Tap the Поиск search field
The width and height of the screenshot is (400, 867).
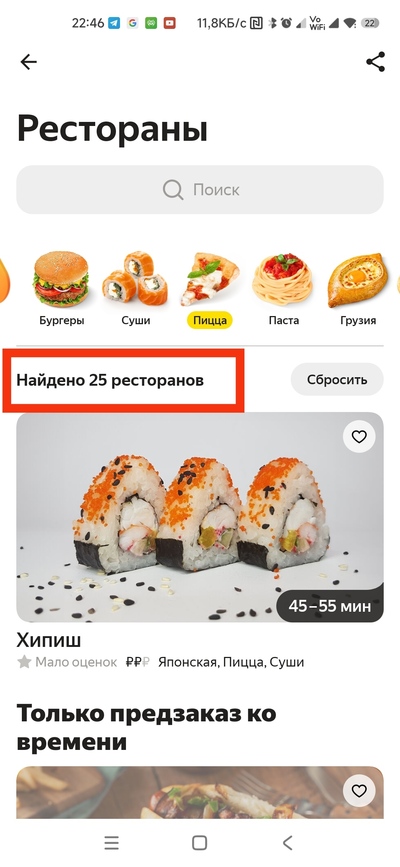[200, 190]
